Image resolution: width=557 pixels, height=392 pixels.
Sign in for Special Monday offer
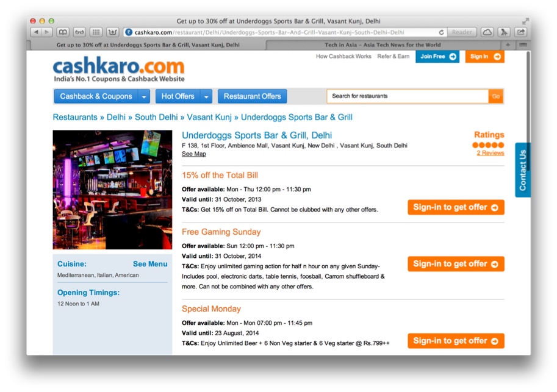[456, 341]
